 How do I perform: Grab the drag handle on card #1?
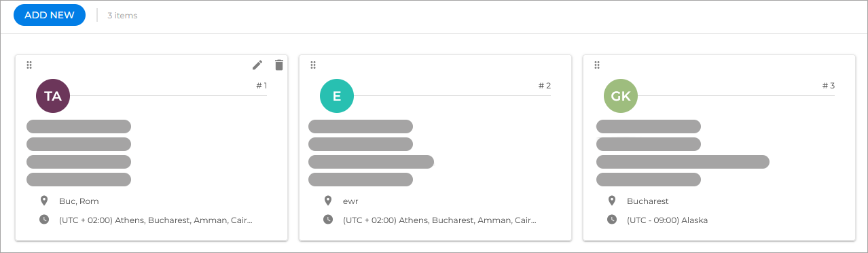29,65
